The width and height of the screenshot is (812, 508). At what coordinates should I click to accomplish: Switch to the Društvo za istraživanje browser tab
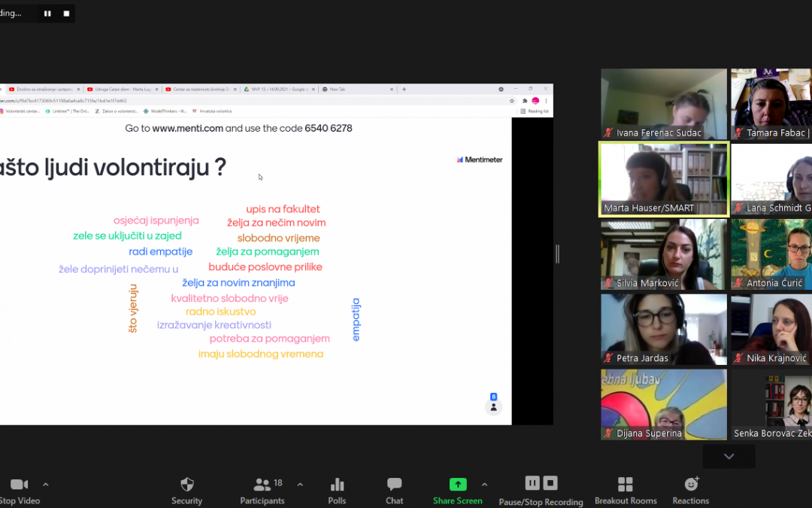43,89
